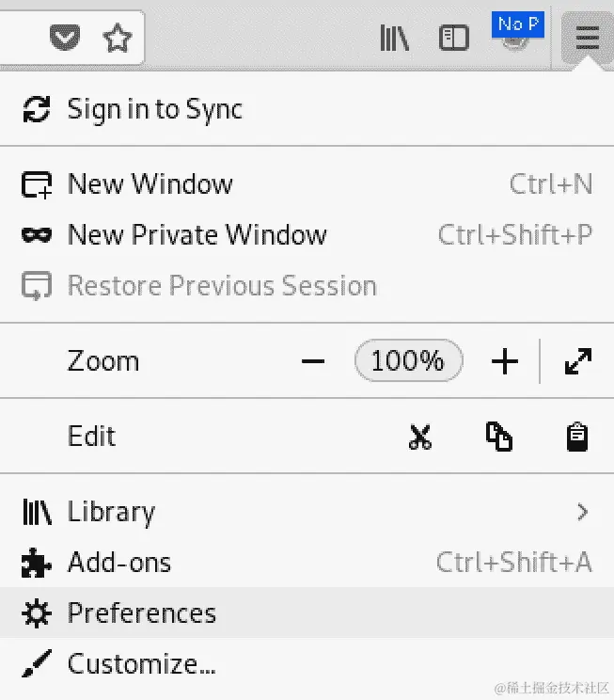Paste using the clipboard icon
Screen dimensions: 614x700
tap(577, 437)
